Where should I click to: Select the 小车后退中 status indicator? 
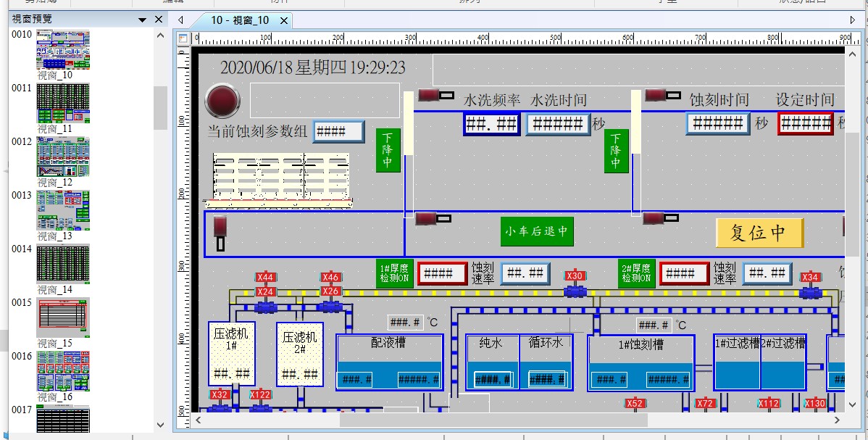(537, 231)
